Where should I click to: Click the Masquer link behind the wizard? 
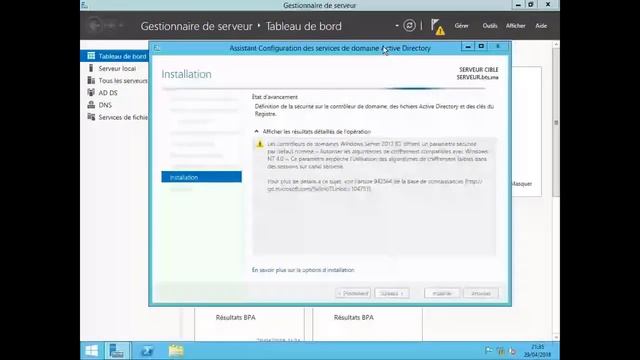click(522, 184)
